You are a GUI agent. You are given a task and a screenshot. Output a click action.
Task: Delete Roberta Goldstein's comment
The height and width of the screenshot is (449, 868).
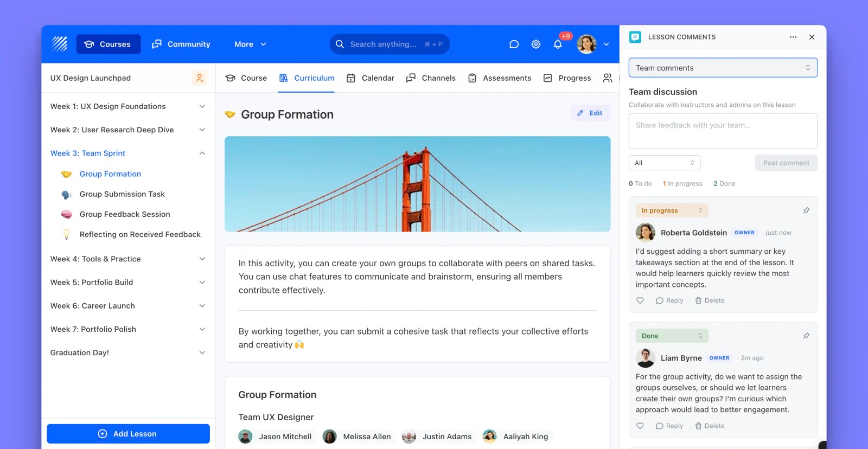[x=710, y=300]
